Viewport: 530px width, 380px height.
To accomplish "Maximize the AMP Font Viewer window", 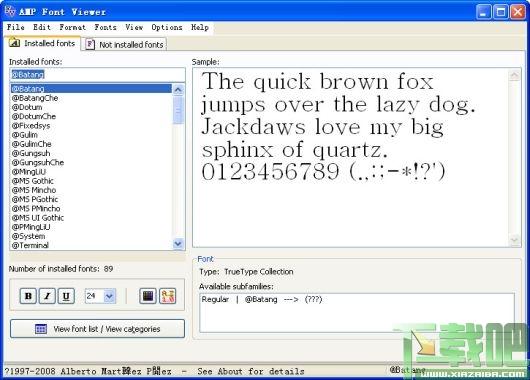I will [501, 12].
